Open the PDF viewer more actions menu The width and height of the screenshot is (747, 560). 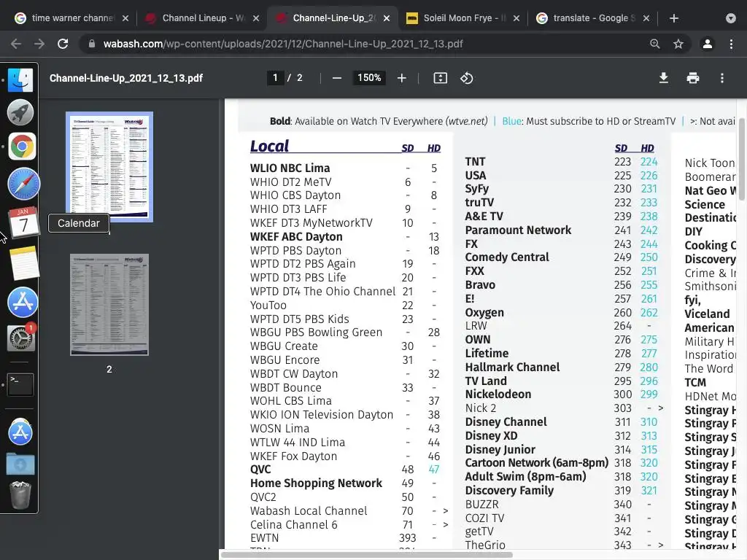(722, 78)
